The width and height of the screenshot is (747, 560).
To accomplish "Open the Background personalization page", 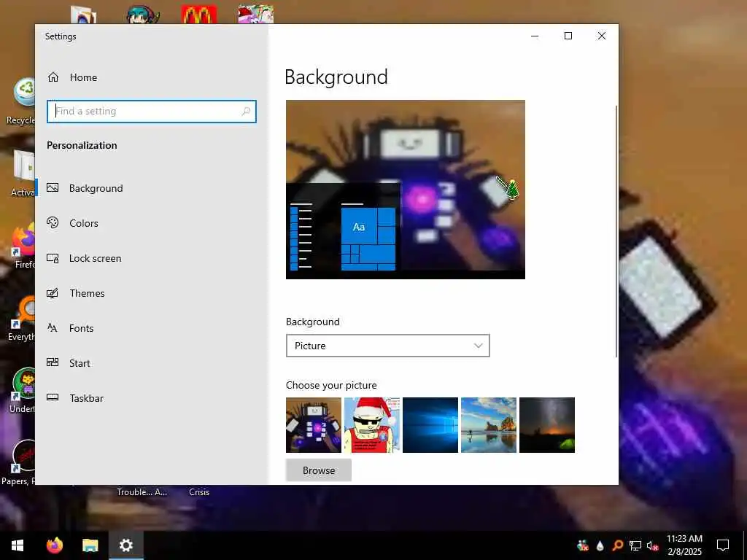I will pyautogui.click(x=152, y=188).
